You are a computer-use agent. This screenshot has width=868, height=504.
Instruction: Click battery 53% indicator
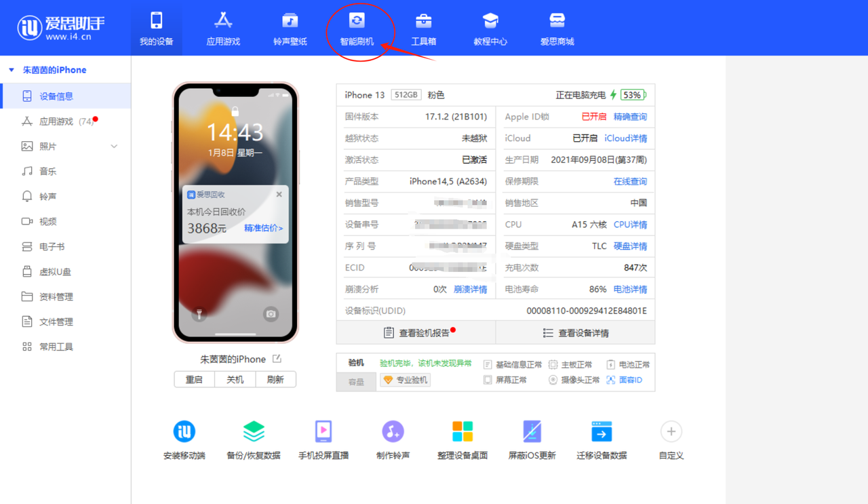point(633,95)
